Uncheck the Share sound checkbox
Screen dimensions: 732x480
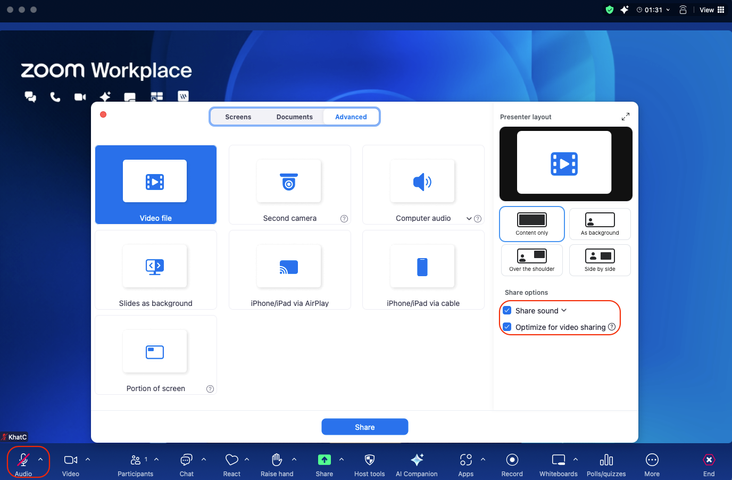point(508,311)
